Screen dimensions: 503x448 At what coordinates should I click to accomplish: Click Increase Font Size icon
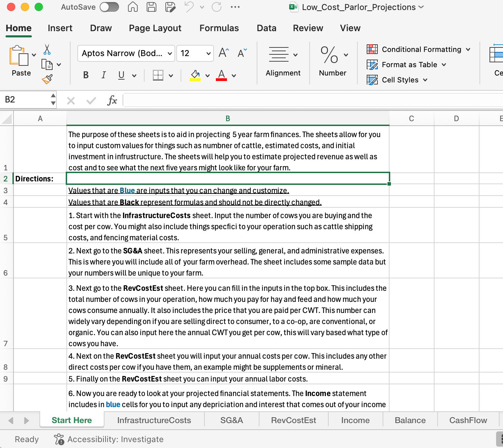click(224, 53)
